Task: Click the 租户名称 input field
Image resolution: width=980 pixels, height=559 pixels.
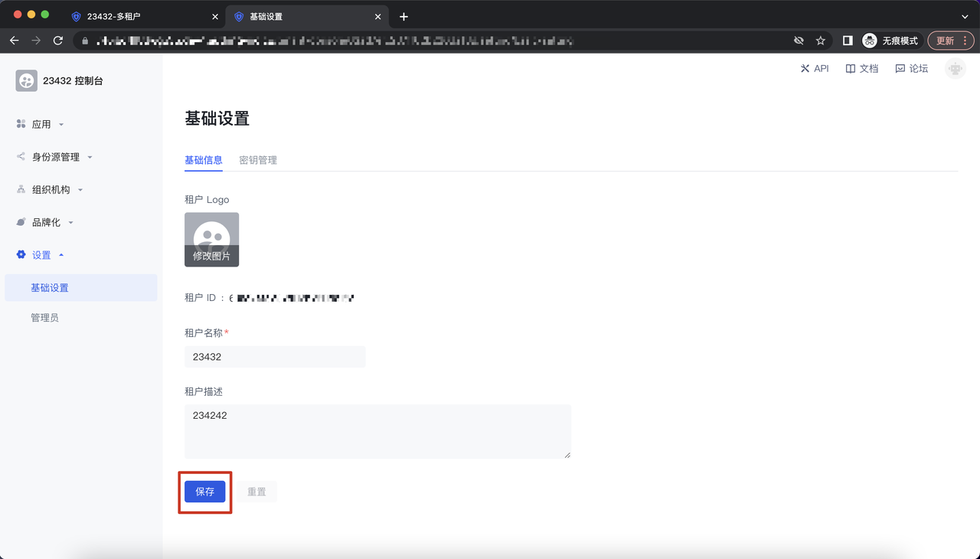Action: [275, 357]
